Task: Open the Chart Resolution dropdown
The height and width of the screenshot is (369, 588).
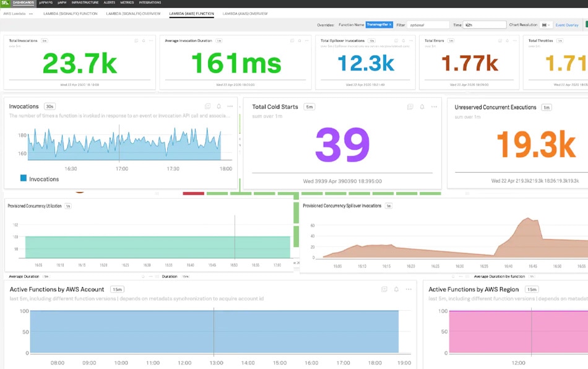Action: click(x=549, y=24)
